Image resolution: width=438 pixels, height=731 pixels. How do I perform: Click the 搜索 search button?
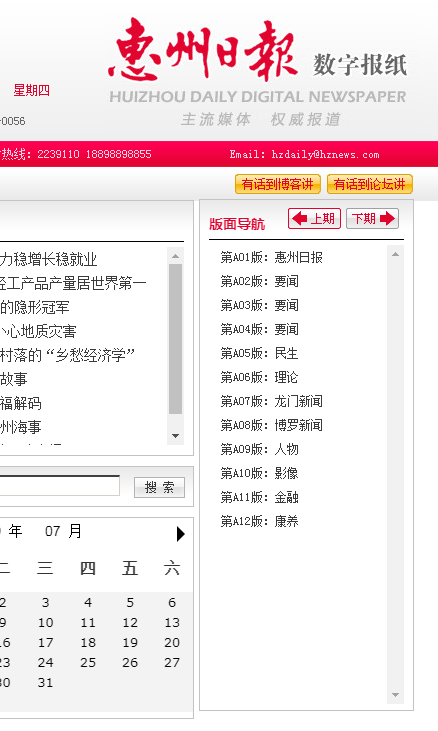click(159, 487)
